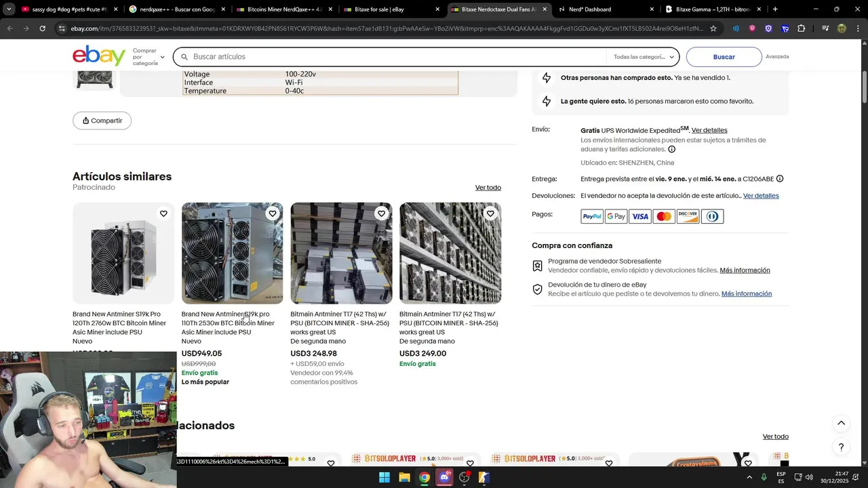Click the microphone tray icon
This screenshot has width=868, height=488.
(764, 477)
